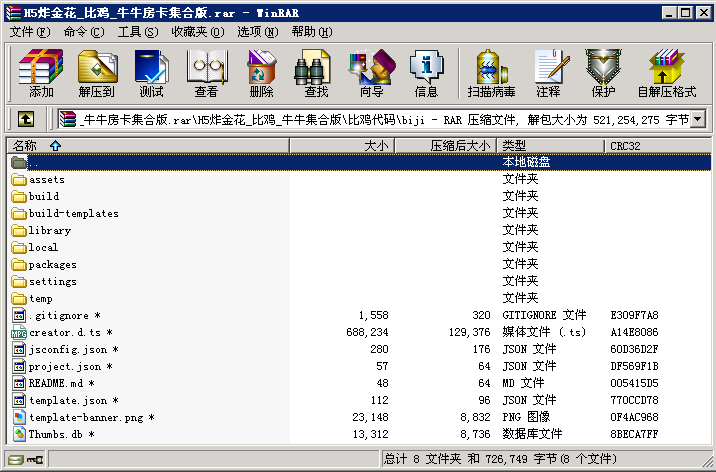Expand the archive path dropdown arrow
Screen dimensions: 716x472
[x=697, y=119]
